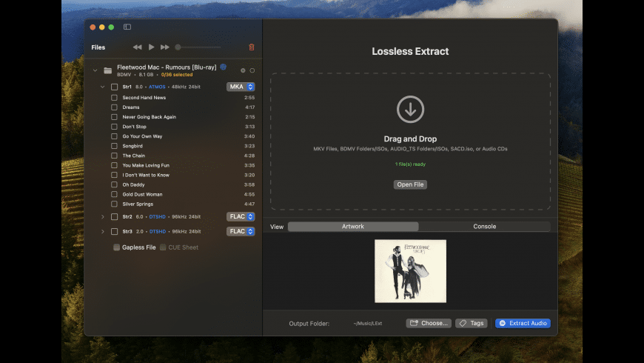Check the Songbird track checkbox

(114, 146)
